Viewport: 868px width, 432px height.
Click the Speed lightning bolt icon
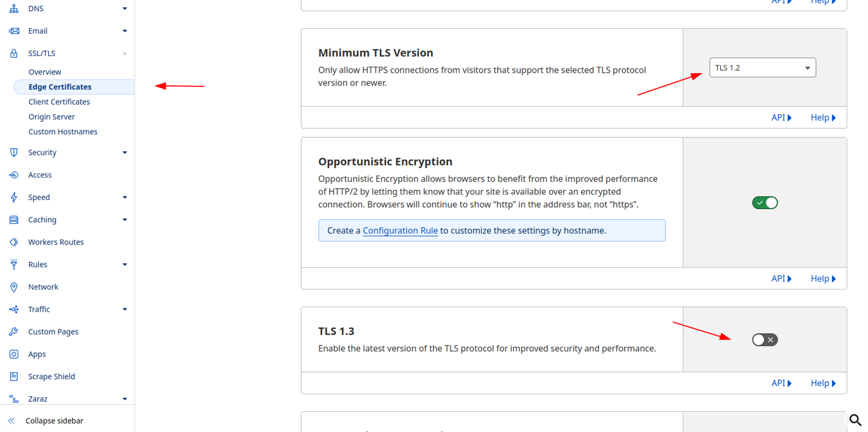tap(14, 197)
